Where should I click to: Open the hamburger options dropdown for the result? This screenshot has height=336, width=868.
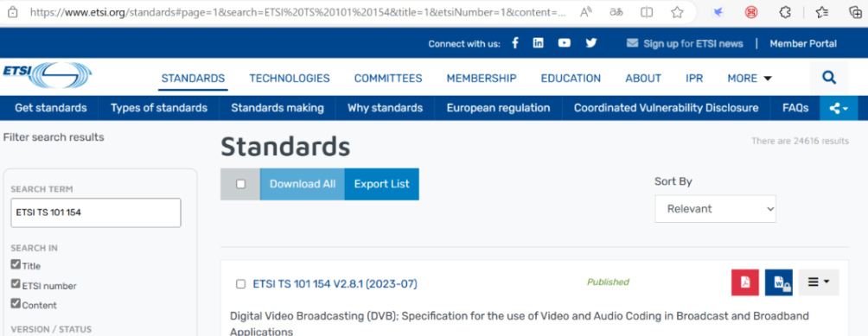tap(819, 282)
